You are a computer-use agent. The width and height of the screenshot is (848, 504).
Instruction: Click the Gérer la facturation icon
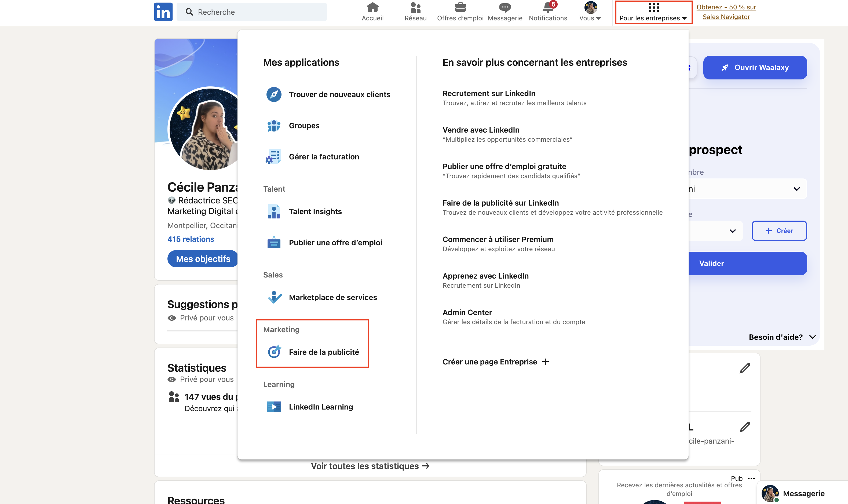coord(274,157)
